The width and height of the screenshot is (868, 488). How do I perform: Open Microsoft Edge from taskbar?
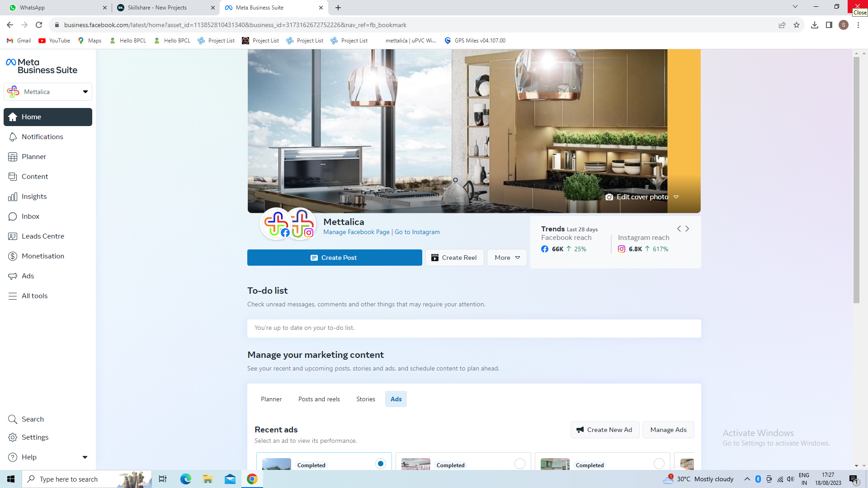[x=186, y=479]
